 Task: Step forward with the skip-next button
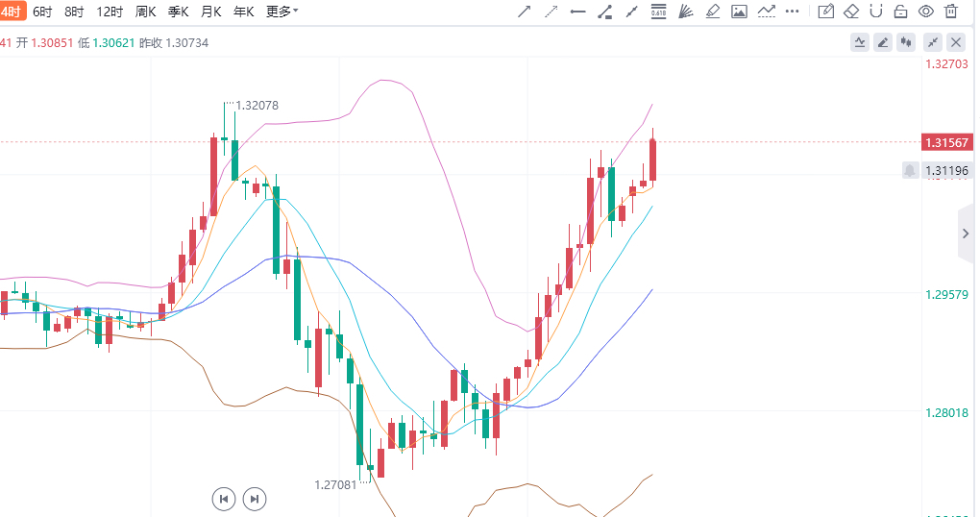pyautogui.click(x=255, y=499)
